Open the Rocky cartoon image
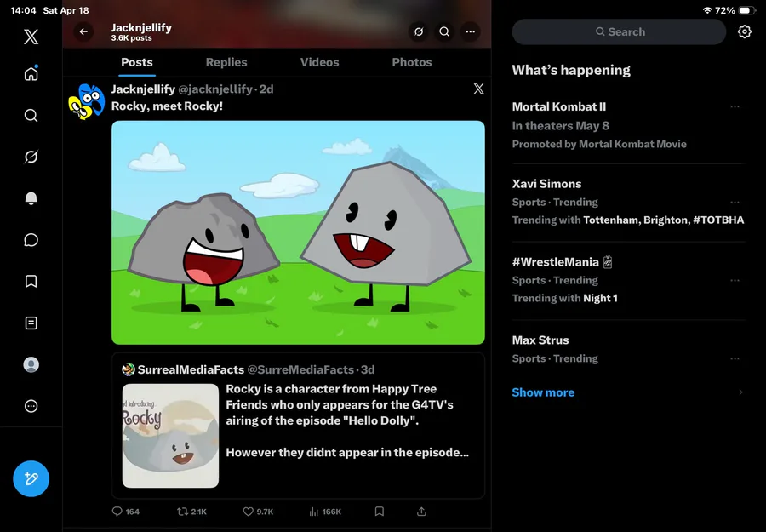 point(298,232)
